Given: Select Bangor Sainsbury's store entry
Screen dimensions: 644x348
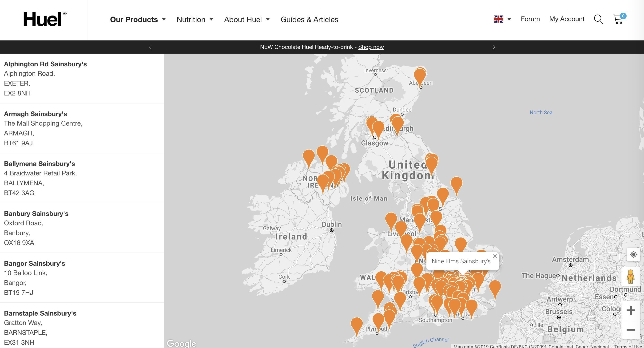Looking at the screenshot, I should point(82,278).
